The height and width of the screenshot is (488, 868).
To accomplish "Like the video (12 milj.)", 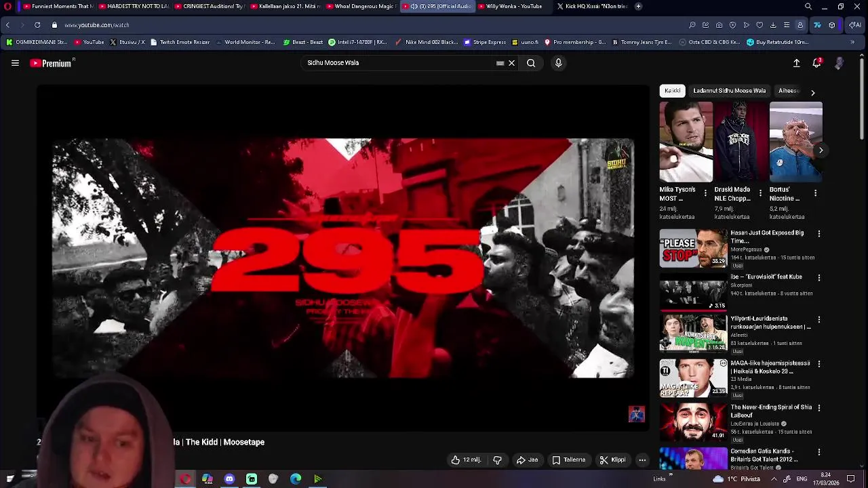I will tap(467, 460).
